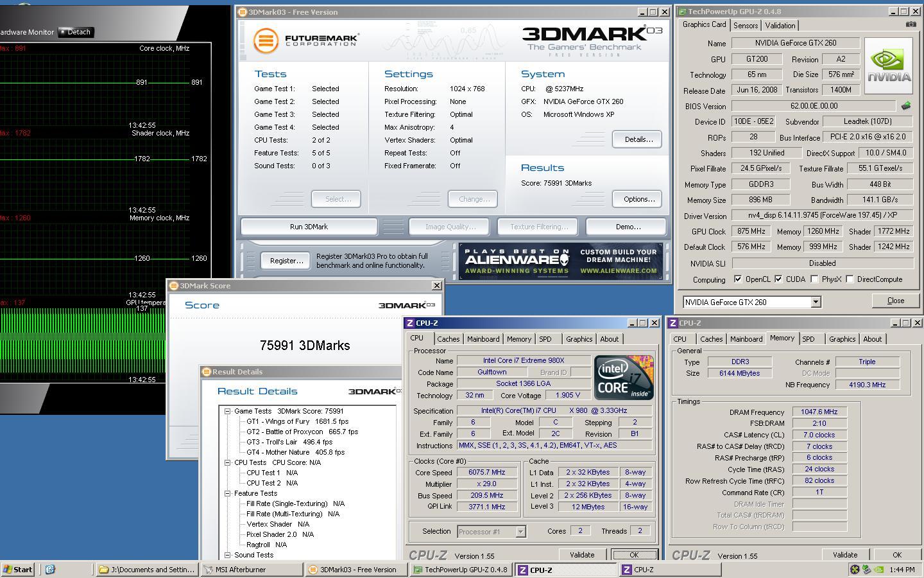Screen dimensions: 924x578
Task: Click OK in the CPU tab CPU-Z window
Action: [x=633, y=555]
